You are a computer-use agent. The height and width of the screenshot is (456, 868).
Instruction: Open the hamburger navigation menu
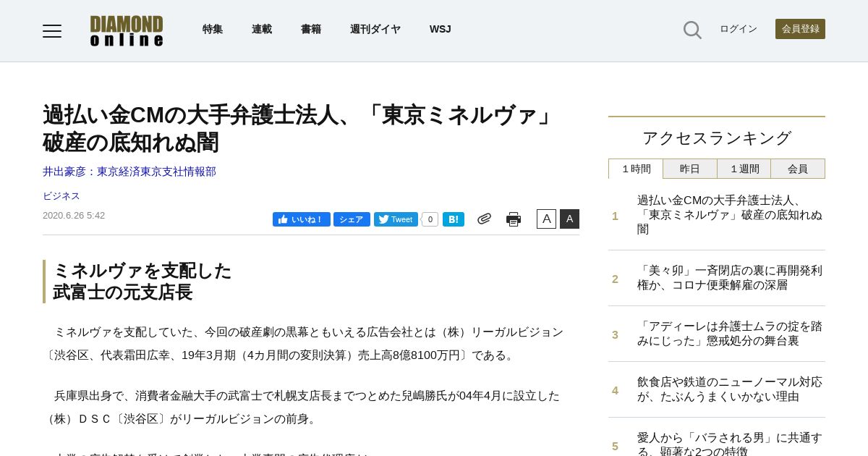tap(52, 30)
